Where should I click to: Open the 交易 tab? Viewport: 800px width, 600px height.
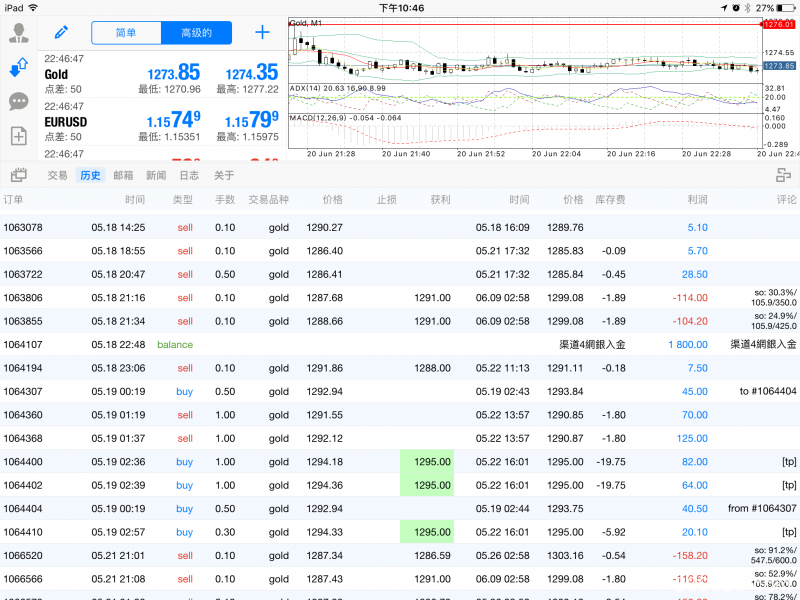[x=58, y=176]
